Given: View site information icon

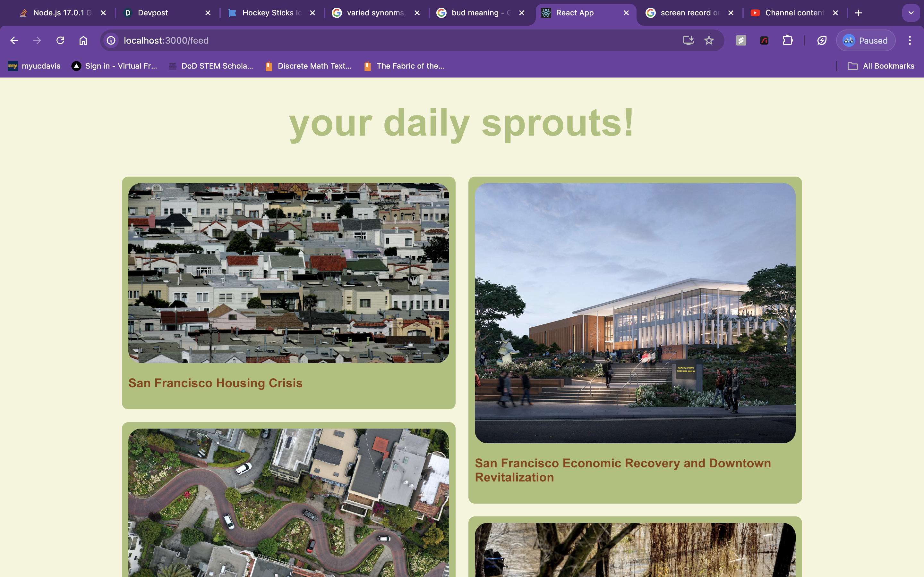Looking at the screenshot, I should pyautogui.click(x=111, y=40).
